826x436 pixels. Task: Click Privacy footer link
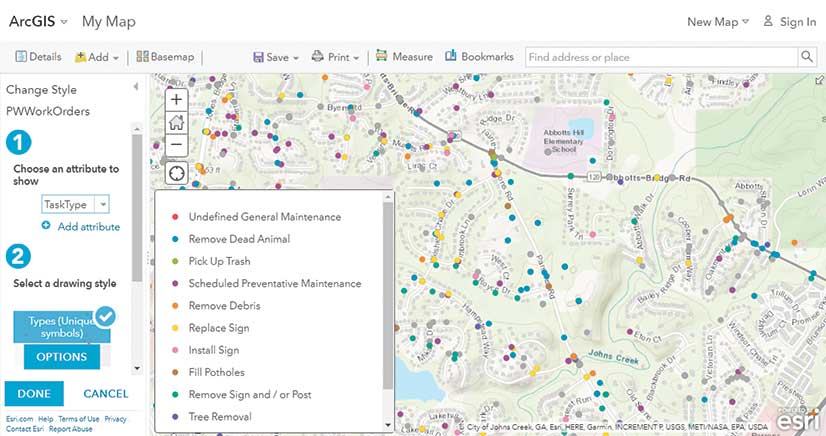click(115, 419)
